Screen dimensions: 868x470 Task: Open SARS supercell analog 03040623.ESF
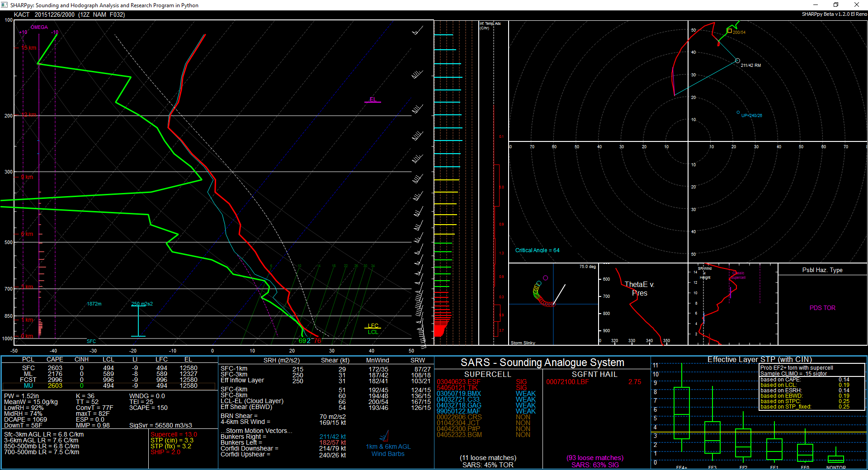pos(458,382)
